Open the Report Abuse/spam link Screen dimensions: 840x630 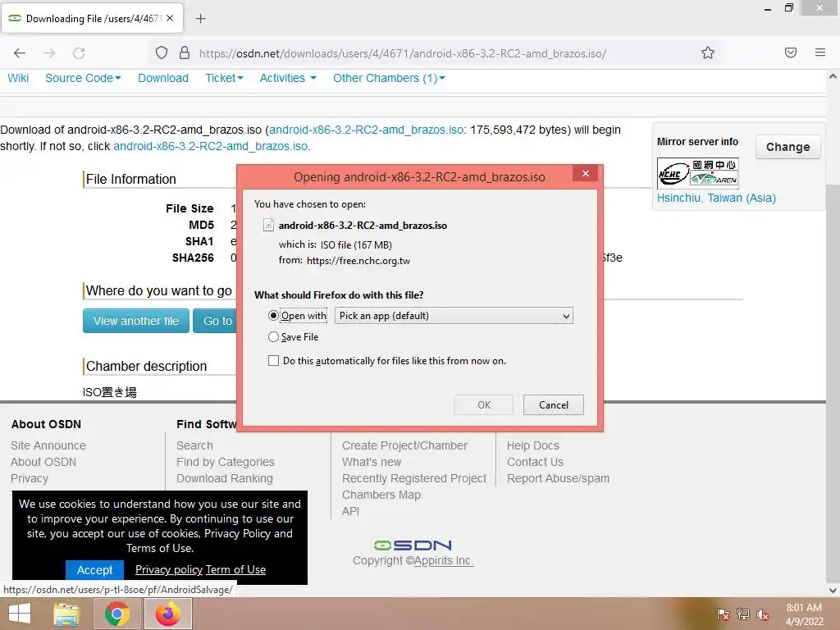(x=558, y=478)
